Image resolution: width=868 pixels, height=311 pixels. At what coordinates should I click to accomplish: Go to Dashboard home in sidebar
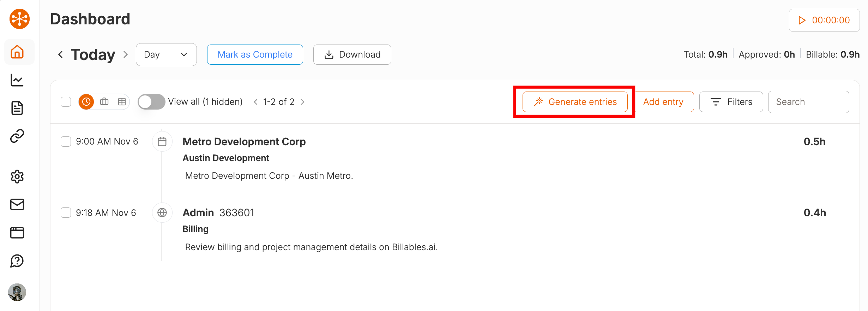click(x=17, y=52)
